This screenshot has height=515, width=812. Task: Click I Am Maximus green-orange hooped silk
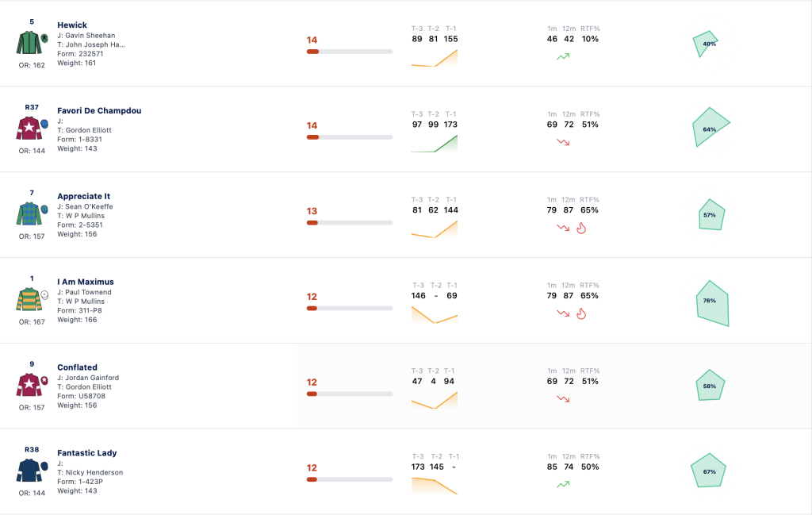[29, 299]
